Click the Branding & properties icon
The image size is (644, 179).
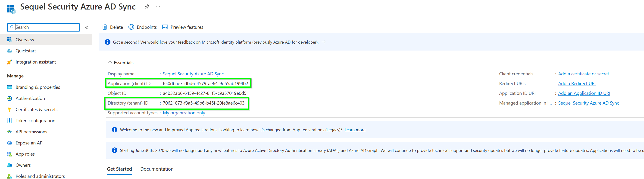9,87
